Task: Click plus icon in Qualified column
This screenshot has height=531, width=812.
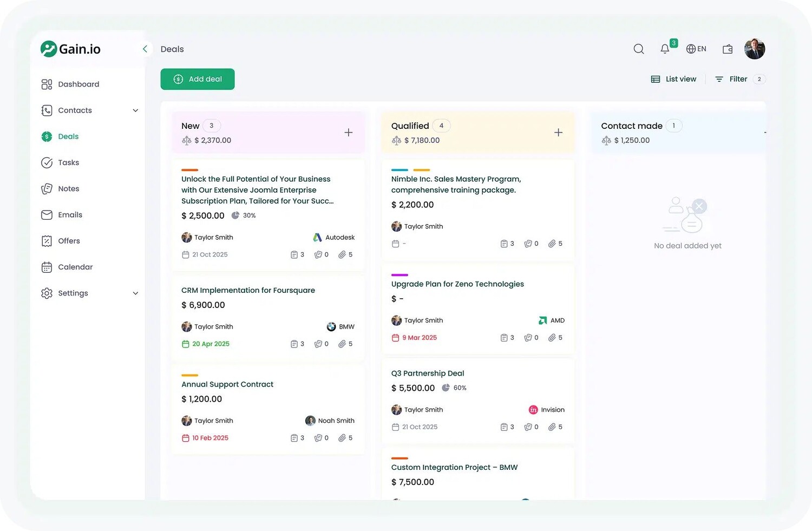Action: (558, 133)
